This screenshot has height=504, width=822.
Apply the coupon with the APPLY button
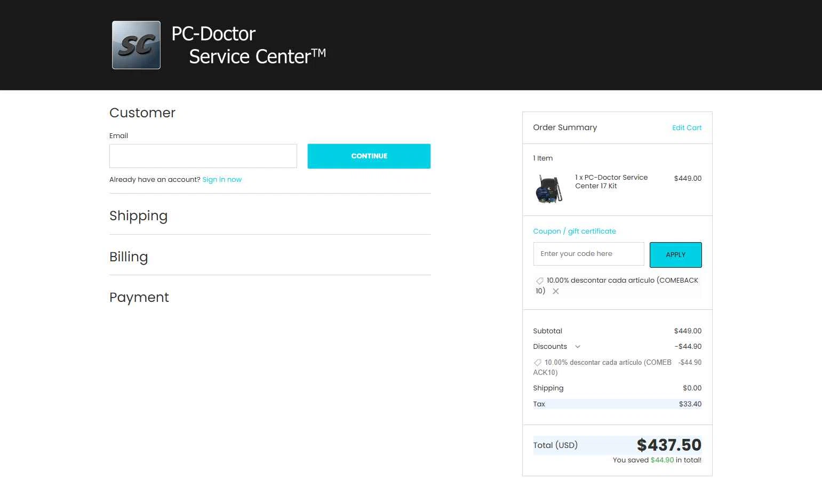pyautogui.click(x=675, y=254)
